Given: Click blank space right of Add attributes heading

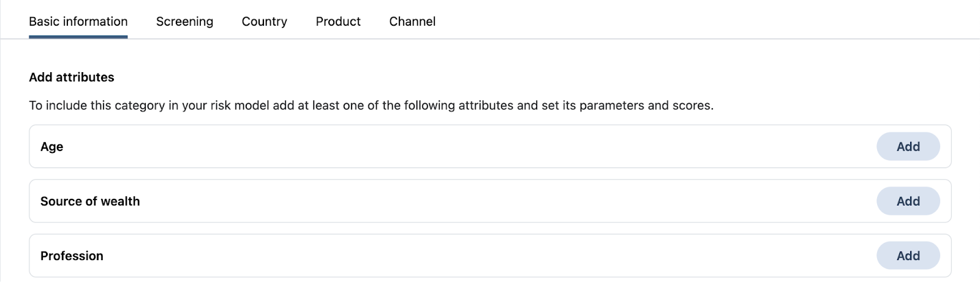Looking at the screenshot, I should click(x=429, y=77).
